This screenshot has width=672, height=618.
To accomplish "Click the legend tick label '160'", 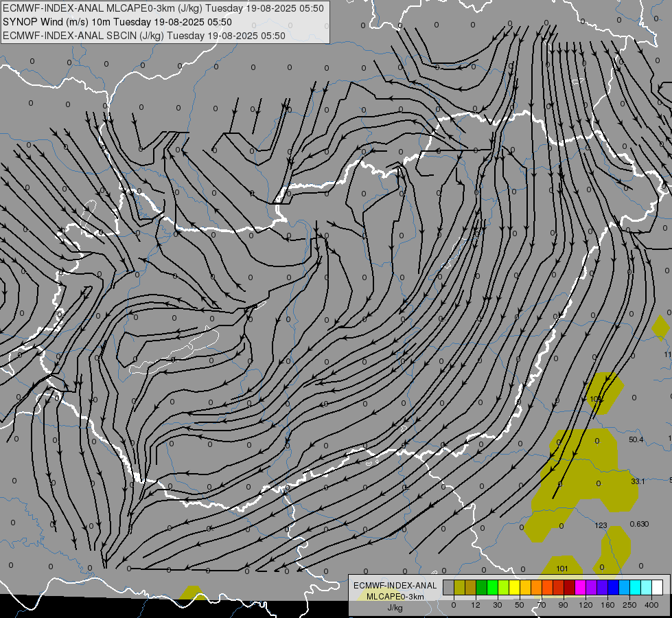I will pos(607,605).
